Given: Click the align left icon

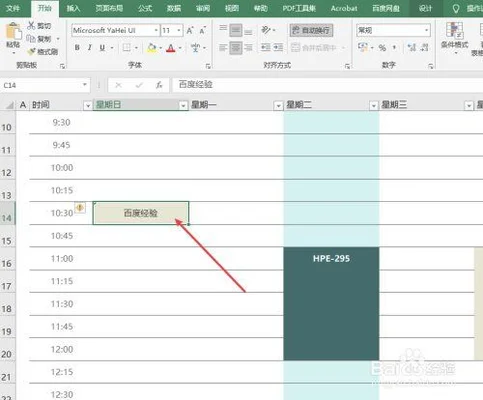Looking at the screenshot, I should (x=223, y=48).
